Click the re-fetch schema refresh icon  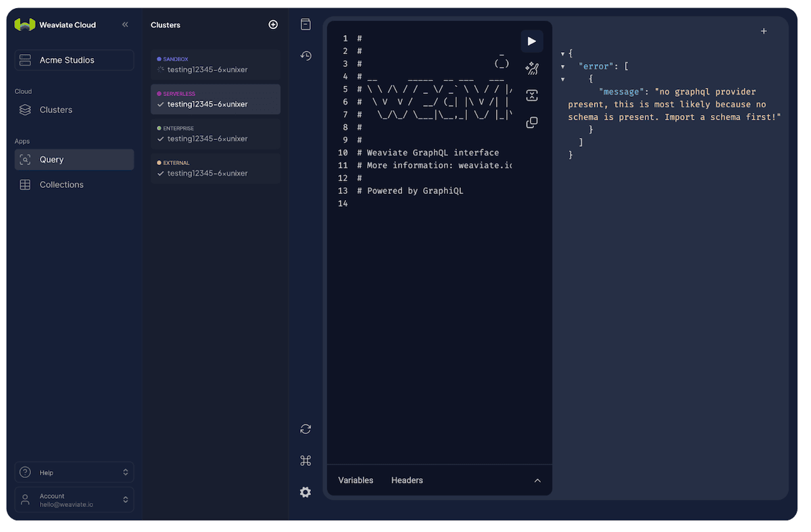pyautogui.click(x=305, y=429)
